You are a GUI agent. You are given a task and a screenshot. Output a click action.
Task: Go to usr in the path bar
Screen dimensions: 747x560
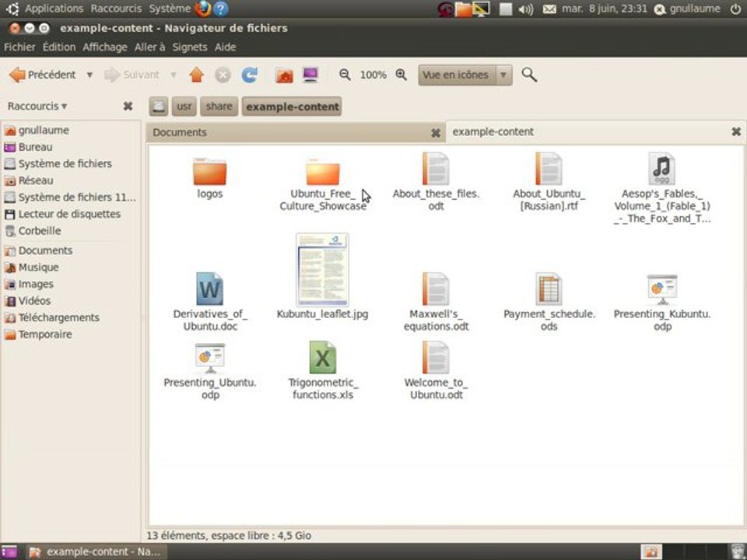click(184, 107)
